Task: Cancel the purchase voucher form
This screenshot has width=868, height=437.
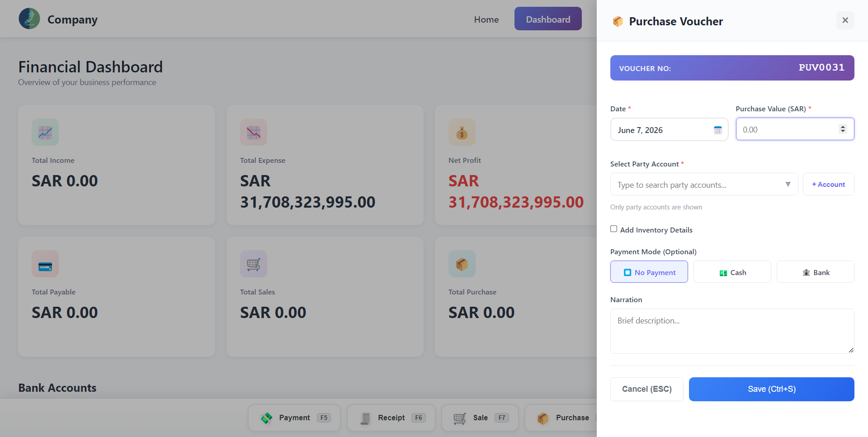Action: point(647,389)
